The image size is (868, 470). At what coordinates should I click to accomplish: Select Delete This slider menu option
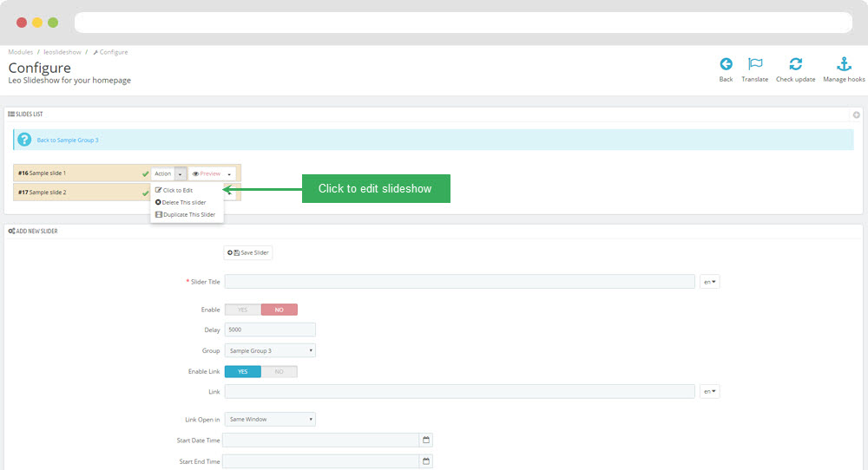pyautogui.click(x=183, y=202)
